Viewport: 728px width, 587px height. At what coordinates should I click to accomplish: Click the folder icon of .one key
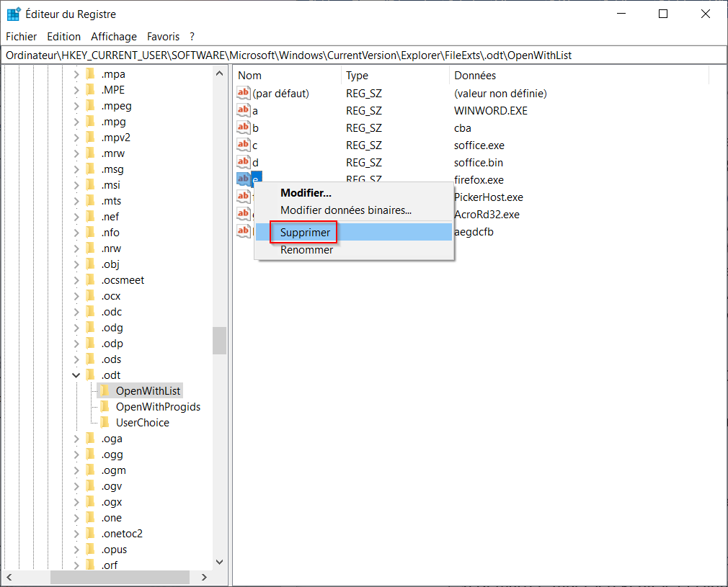tap(91, 517)
